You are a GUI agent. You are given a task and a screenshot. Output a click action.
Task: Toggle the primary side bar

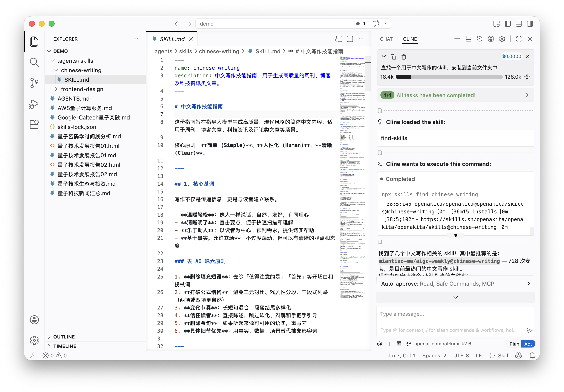point(507,24)
